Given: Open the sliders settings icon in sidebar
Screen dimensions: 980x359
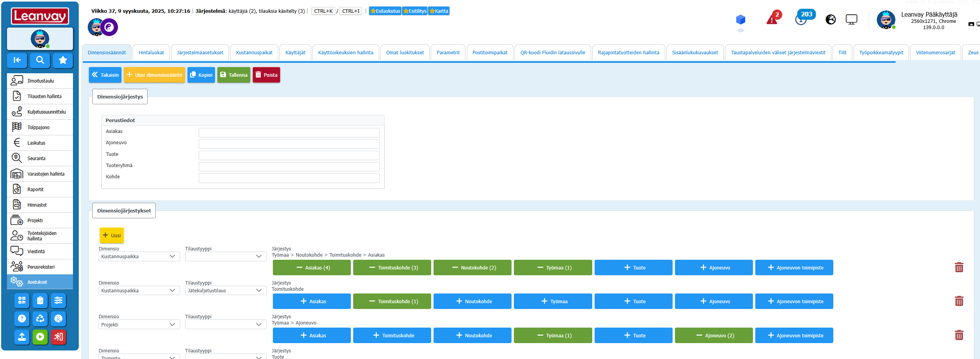Looking at the screenshot, I should [x=58, y=300].
